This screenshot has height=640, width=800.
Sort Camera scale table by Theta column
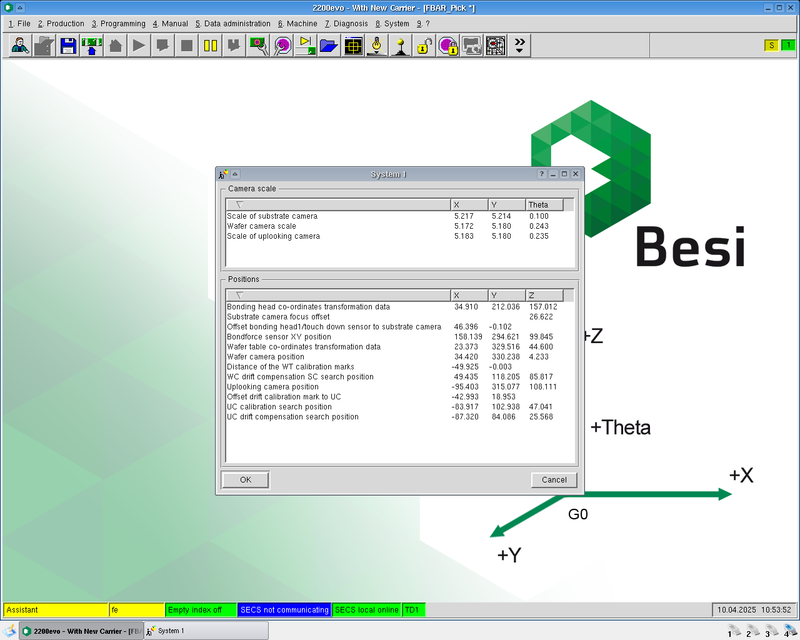544,205
